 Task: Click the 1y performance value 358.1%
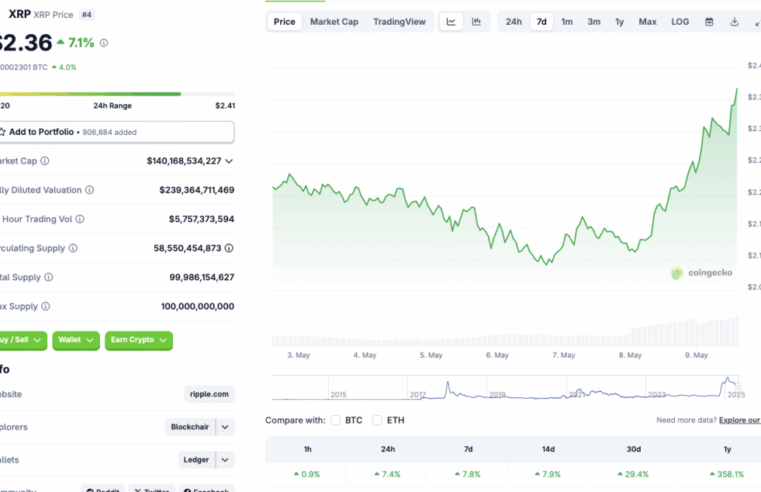point(727,474)
